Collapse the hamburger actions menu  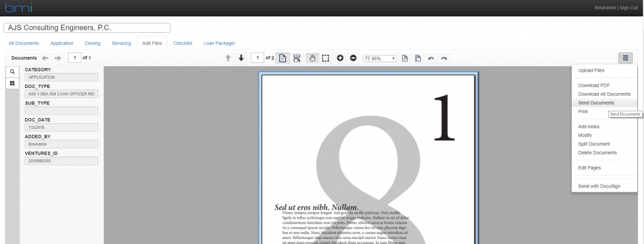[626, 58]
